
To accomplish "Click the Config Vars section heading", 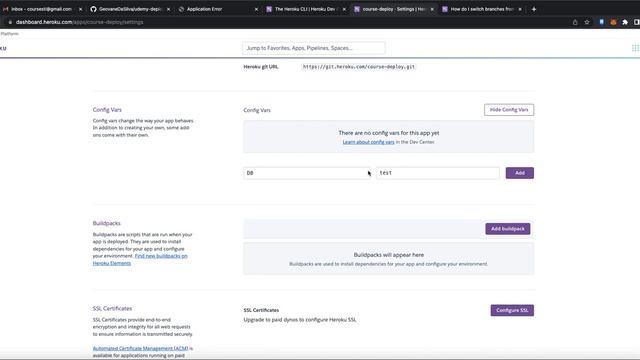I will tap(107, 110).
